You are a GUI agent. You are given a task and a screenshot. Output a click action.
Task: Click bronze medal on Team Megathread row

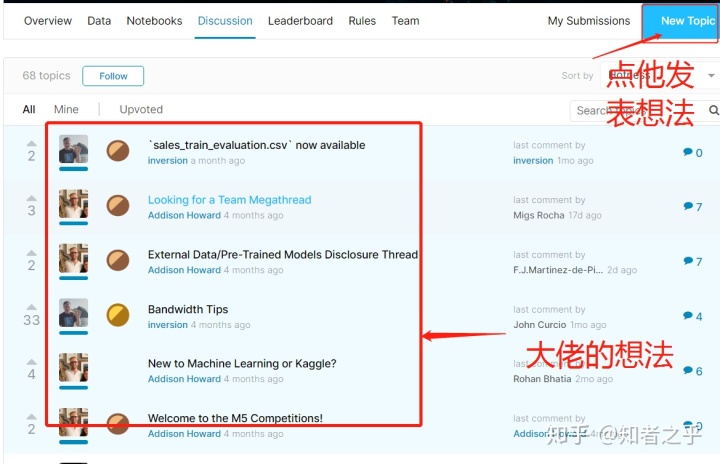[x=118, y=205]
